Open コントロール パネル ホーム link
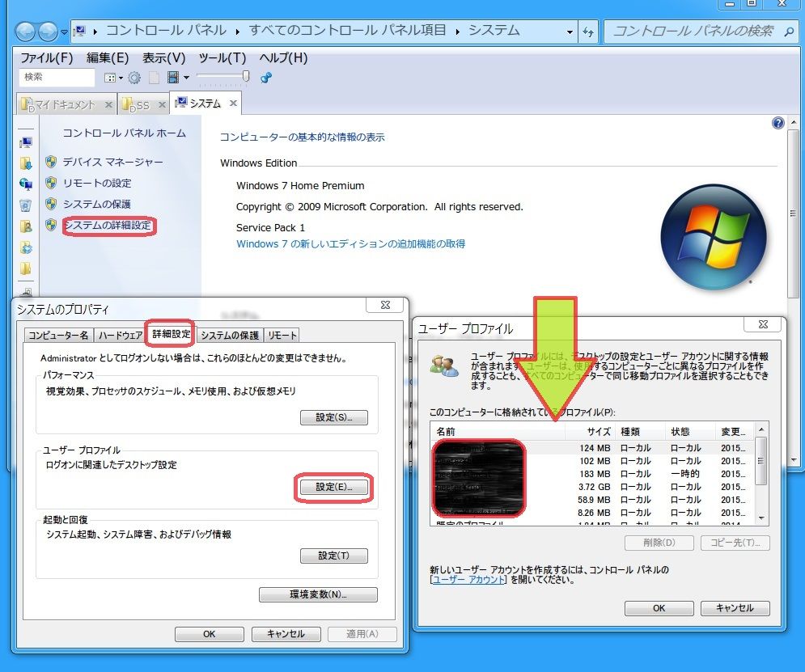The width and height of the screenshot is (805, 672). (125, 133)
